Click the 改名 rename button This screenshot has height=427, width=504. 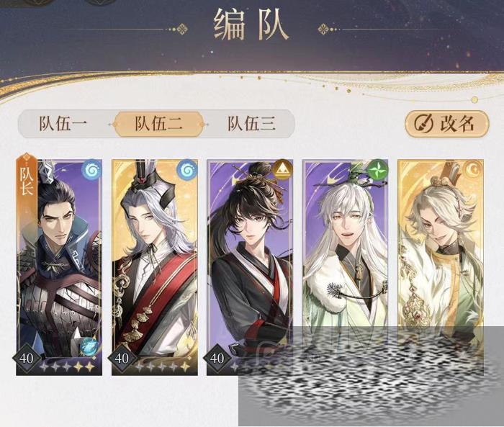pyautogui.click(x=446, y=124)
